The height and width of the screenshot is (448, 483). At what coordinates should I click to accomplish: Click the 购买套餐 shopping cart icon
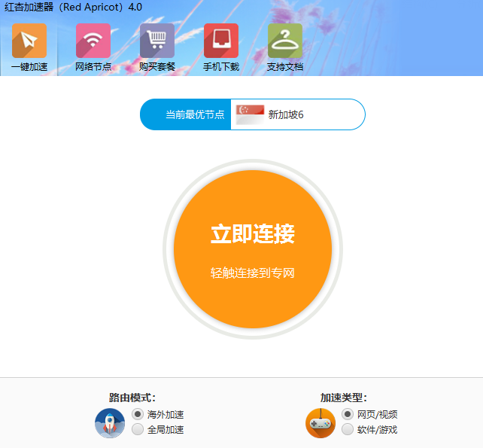[x=157, y=41]
